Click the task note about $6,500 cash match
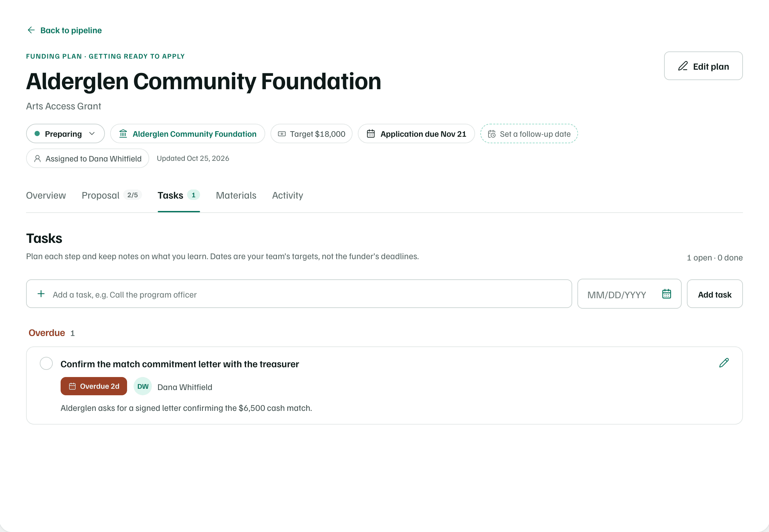The width and height of the screenshot is (769, 532). 186,408
